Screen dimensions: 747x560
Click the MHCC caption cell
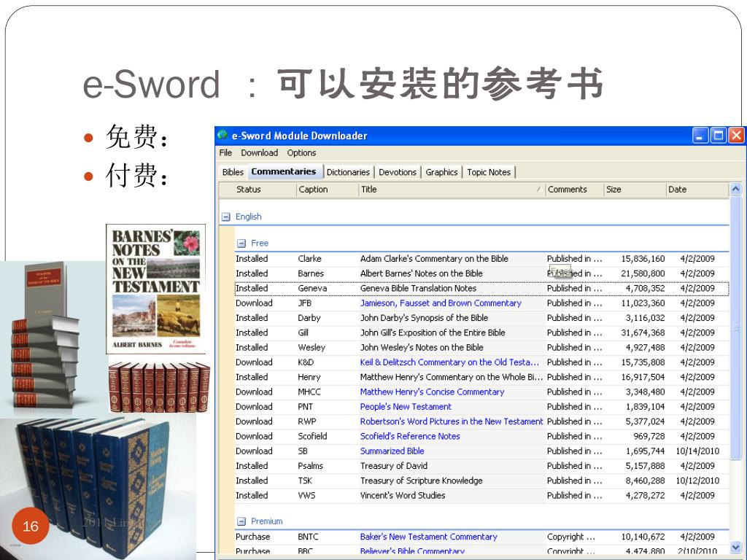click(309, 392)
